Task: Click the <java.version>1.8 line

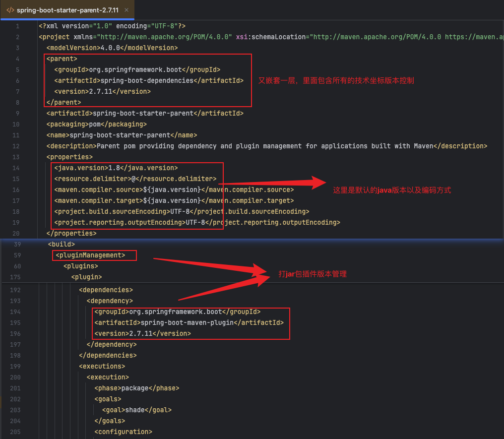Action: coord(116,168)
